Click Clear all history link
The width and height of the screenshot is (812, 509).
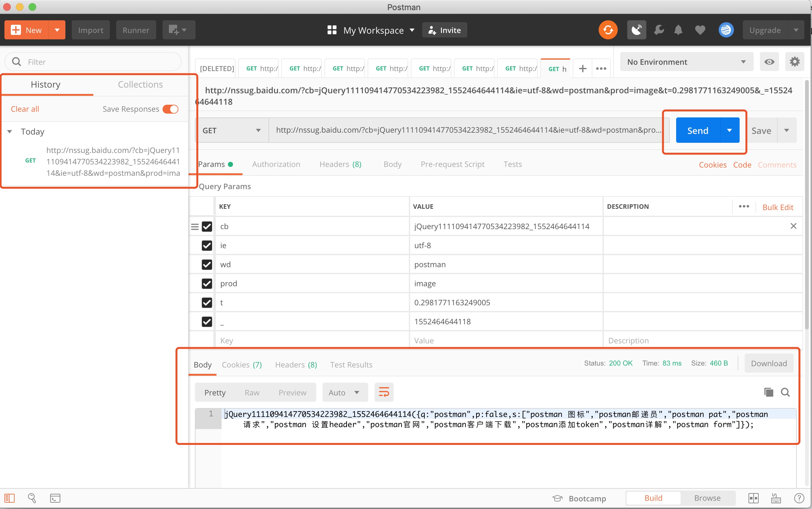tap(25, 109)
